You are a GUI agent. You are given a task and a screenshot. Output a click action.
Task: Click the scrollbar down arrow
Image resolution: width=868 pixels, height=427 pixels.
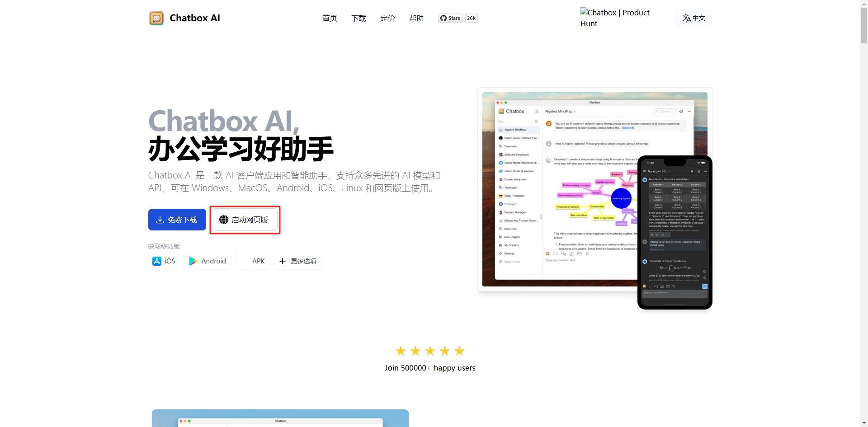click(x=864, y=423)
